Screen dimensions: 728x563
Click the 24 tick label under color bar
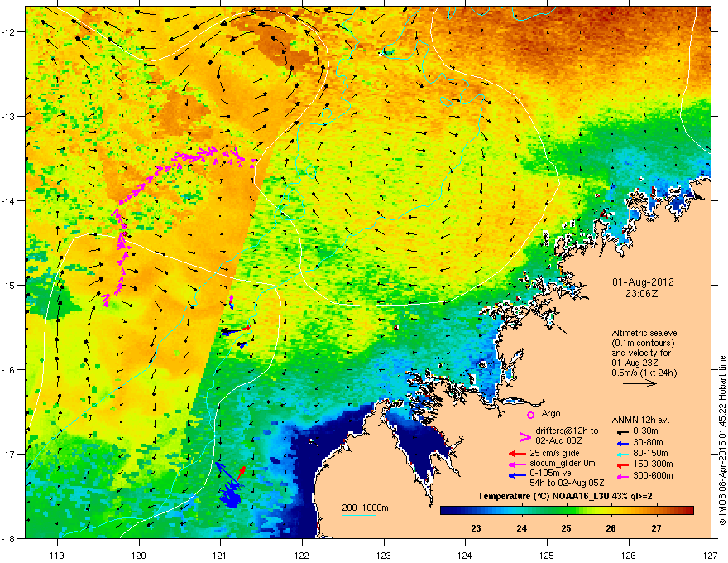pos(521,528)
